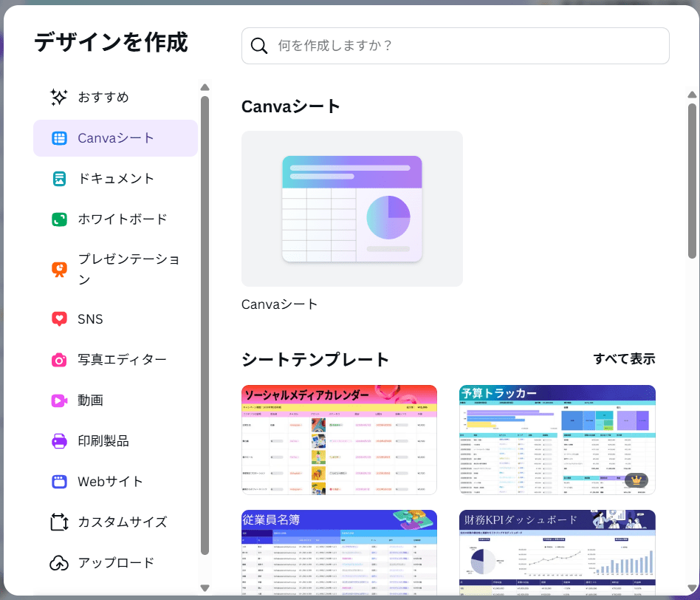The height and width of the screenshot is (600, 700).
Task: Click the Canvaシート caption under the thumbnail
Action: [279, 304]
